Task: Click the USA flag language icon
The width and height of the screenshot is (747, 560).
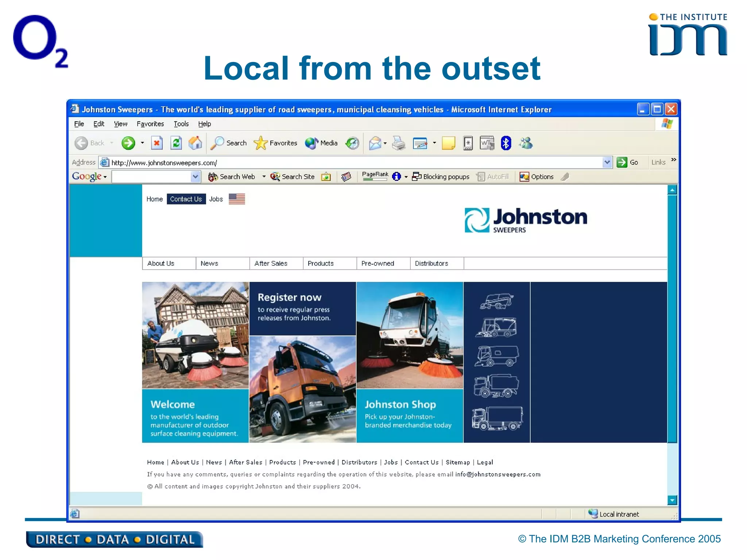Action: coord(237,199)
